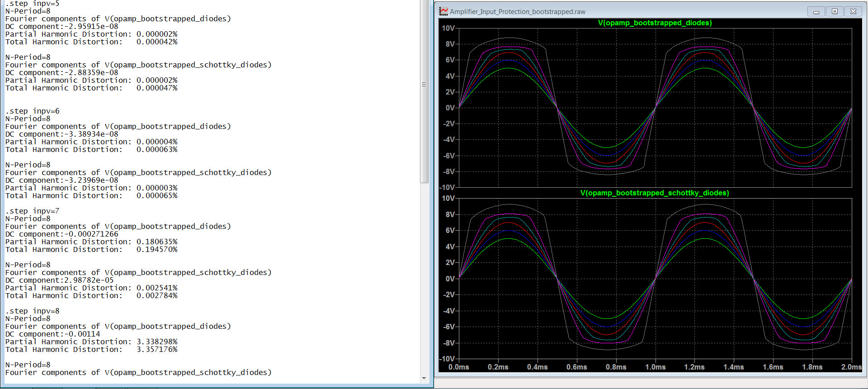Close the Amplifier_Input_Protection_bootstrapped.raw window
The width and height of the screenshot is (868, 389).
[x=853, y=12]
